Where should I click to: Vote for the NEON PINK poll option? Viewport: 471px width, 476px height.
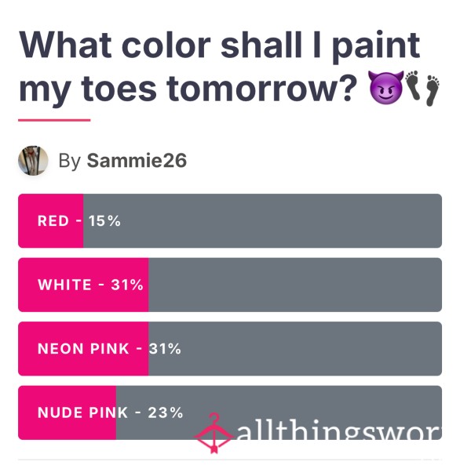[230, 348]
